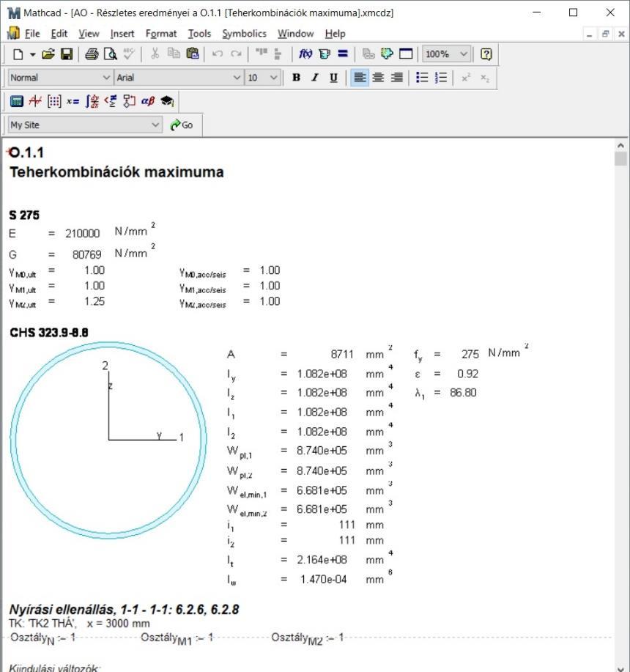Toggle Bold formatting

click(x=296, y=78)
